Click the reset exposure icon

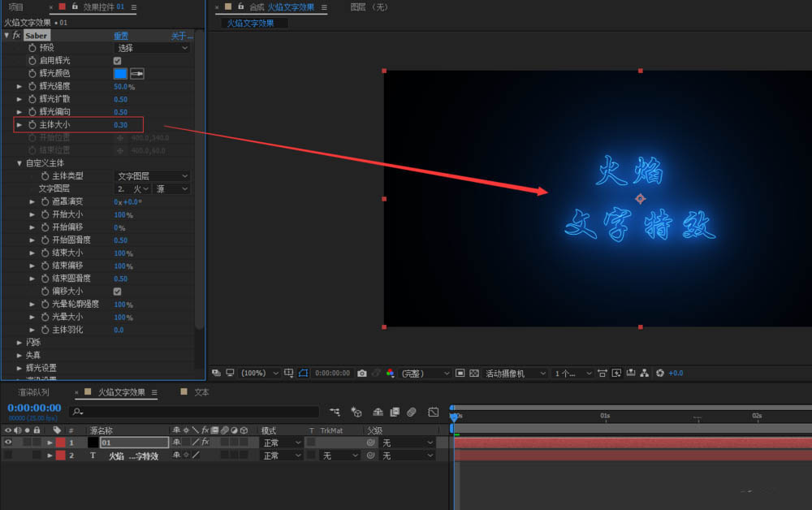[659, 374]
